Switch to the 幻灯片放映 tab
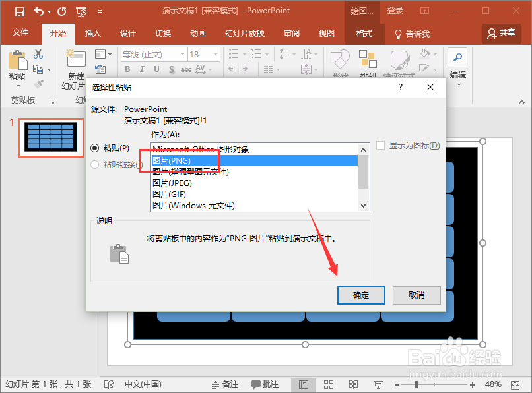The width and height of the screenshot is (532, 393). [x=245, y=33]
